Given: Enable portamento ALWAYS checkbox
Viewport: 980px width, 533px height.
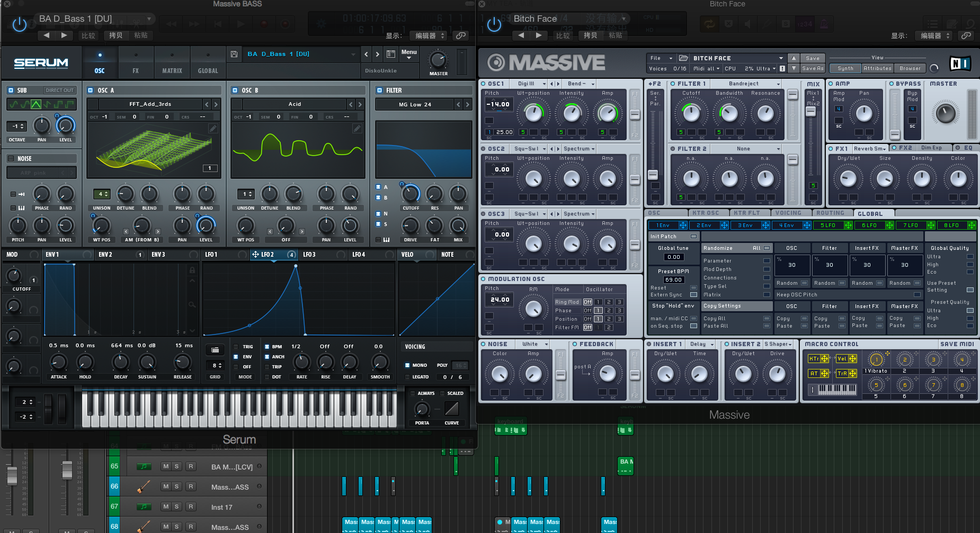Looking at the screenshot, I should coord(413,393).
